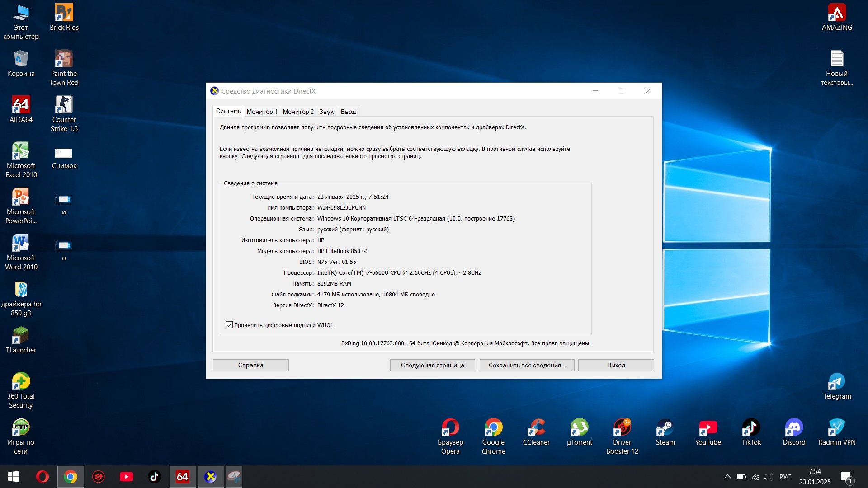
Task: Open Microsoft Word 2010 shortcut
Action: tap(21, 253)
